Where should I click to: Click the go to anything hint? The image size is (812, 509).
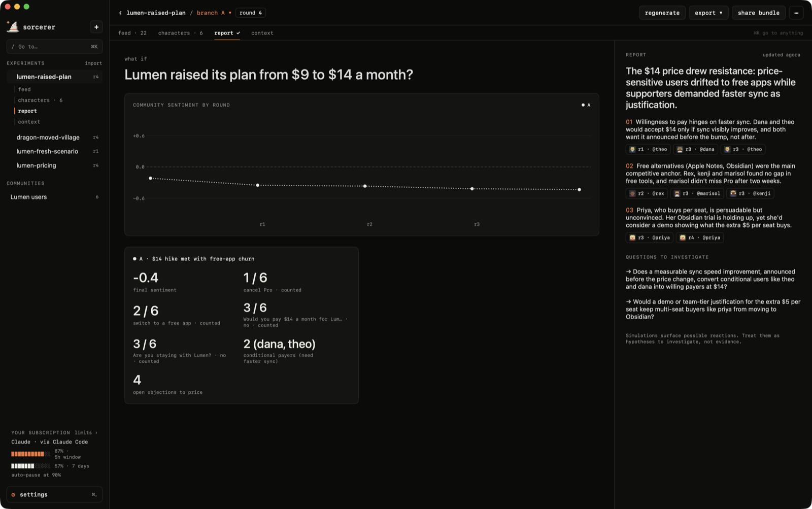778,33
